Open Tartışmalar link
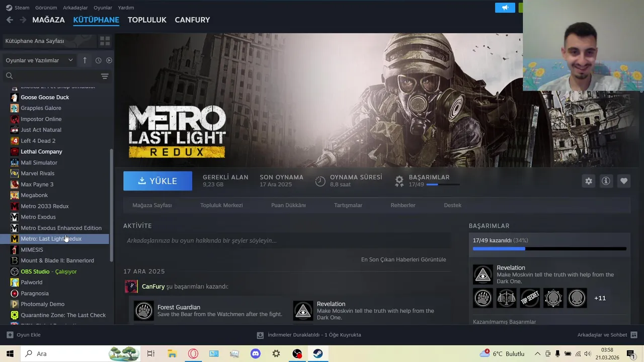The height and width of the screenshot is (362, 644). [348, 205]
